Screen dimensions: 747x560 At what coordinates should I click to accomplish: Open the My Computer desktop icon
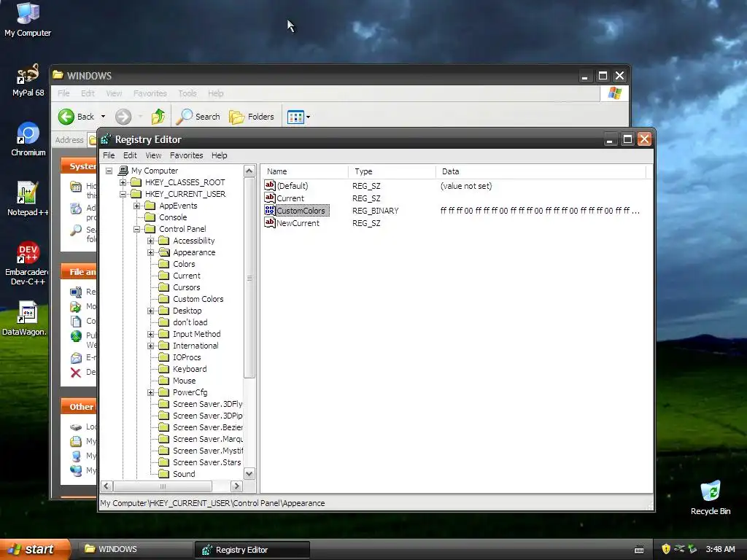click(28, 19)
